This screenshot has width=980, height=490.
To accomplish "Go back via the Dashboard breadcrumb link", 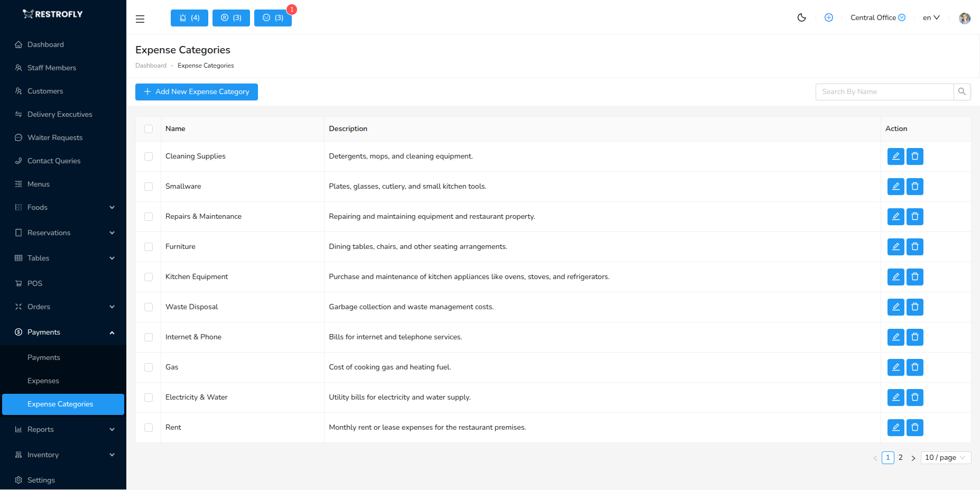I will click(151, 65).
